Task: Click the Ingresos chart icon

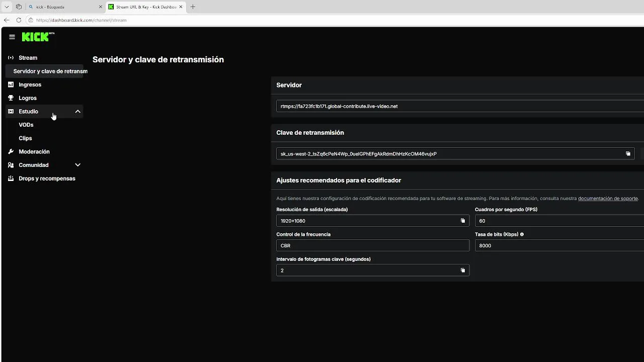Action: pyautogui.click(x=11, y=84)
